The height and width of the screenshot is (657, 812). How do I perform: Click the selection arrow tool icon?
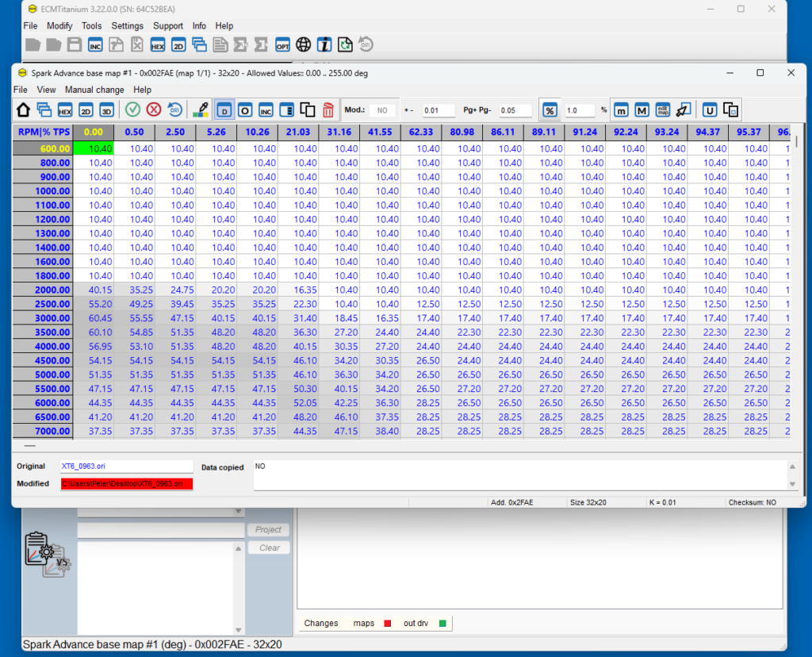pos(684,109)
